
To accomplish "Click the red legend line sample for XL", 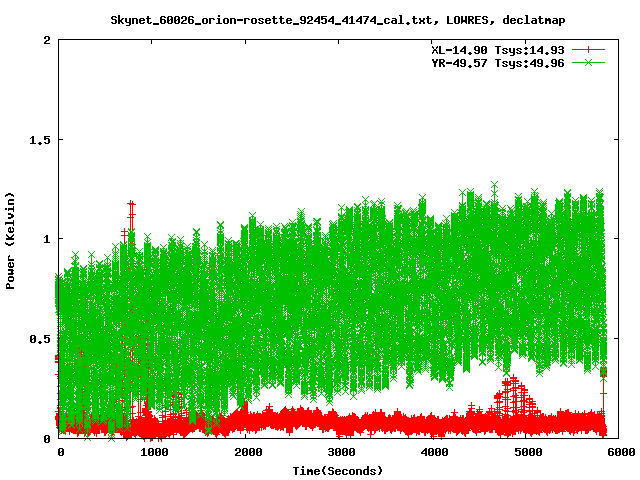I will point(588,50).
